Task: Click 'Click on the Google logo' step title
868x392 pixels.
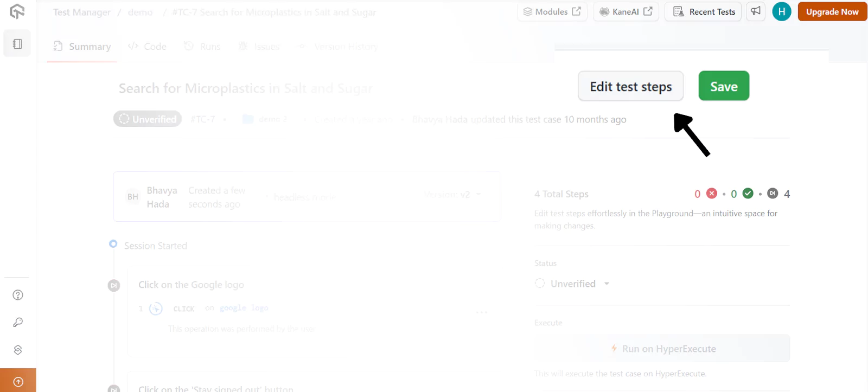Action: pyautogui.click(x=191, y=285)
